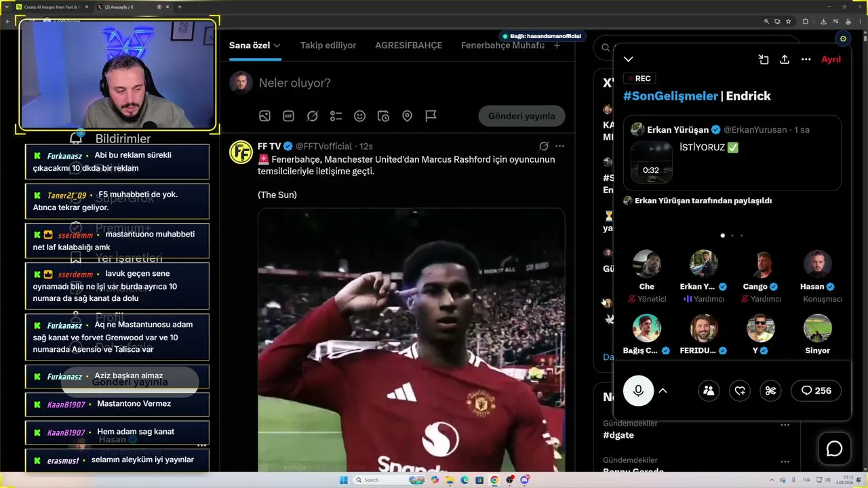868x488 pixels.
Task: Select the Sana özel tab
Action: coord(250,45)
